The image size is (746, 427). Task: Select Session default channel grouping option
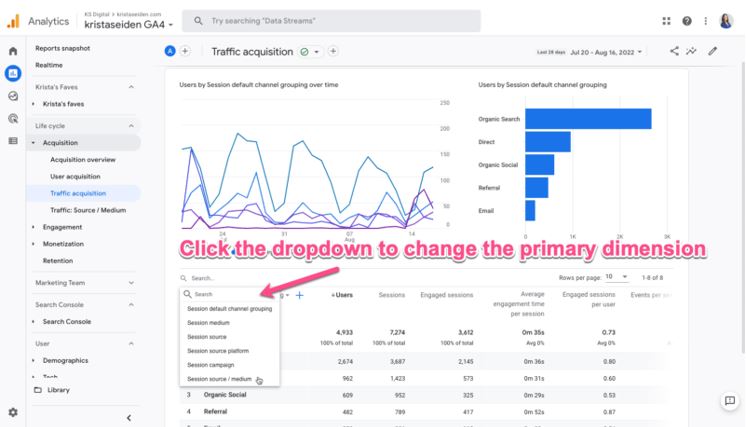coord(229,309)
